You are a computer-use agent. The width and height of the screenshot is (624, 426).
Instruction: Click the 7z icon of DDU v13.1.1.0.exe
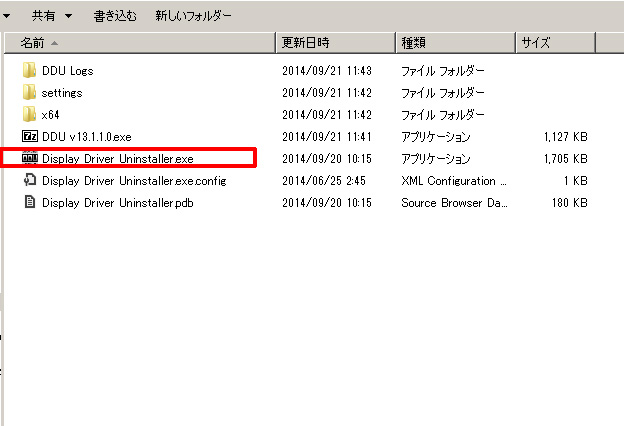30,137
